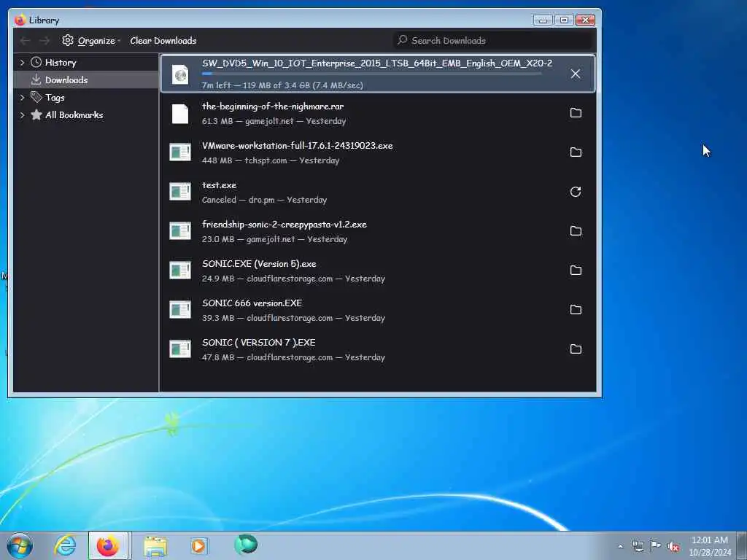Select friendship-sonic-2-creepypasta-v1.2.exe entry
747x560 pixels.
pyautogui.click(x=378, y=231)
